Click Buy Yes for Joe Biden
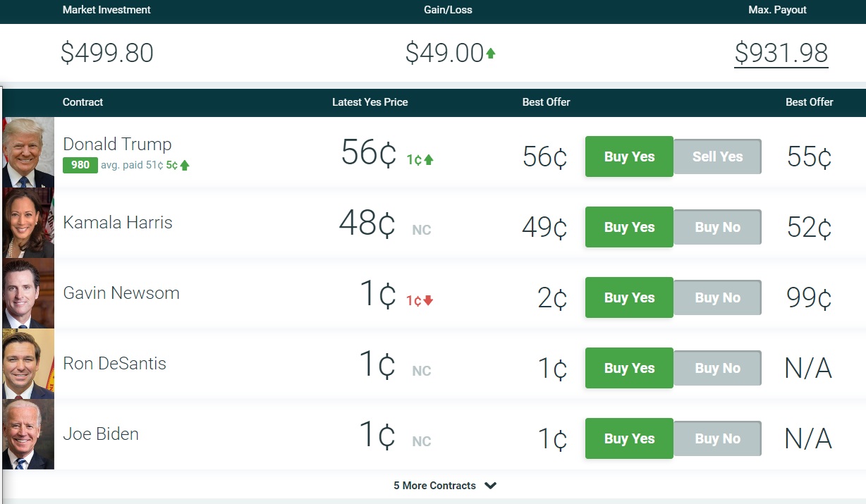866x504 pixels. (x=629, y=438)
